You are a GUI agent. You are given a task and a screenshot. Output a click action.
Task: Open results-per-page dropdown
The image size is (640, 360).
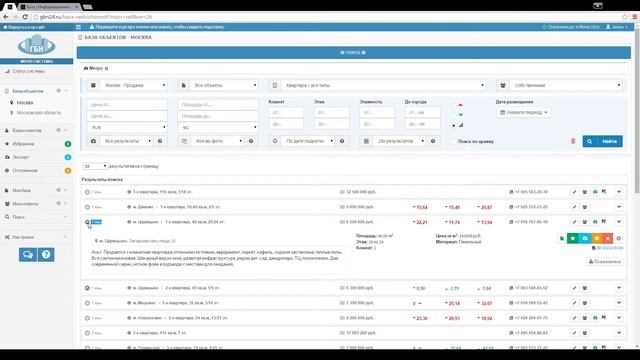tap(95, 166)
